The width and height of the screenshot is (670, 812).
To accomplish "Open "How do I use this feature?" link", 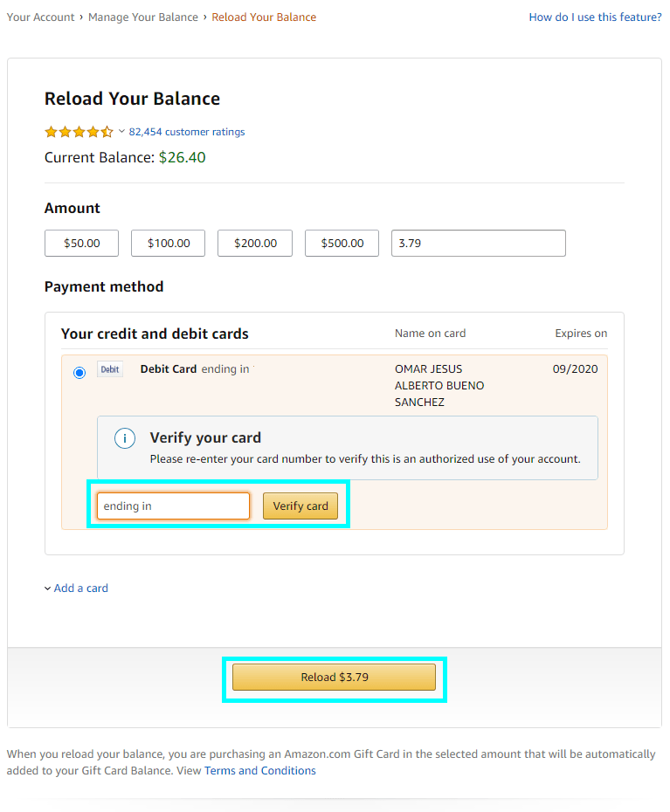I will (x=595, y=17).
